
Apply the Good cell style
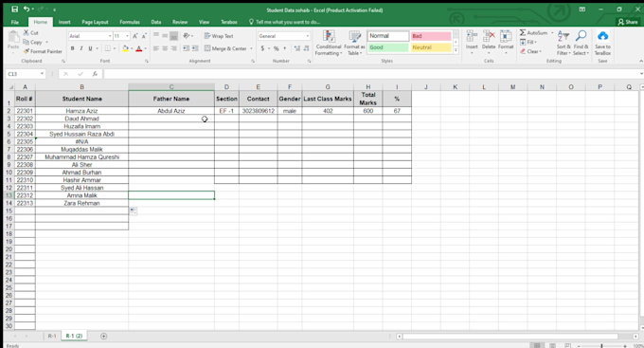point(388,47)
